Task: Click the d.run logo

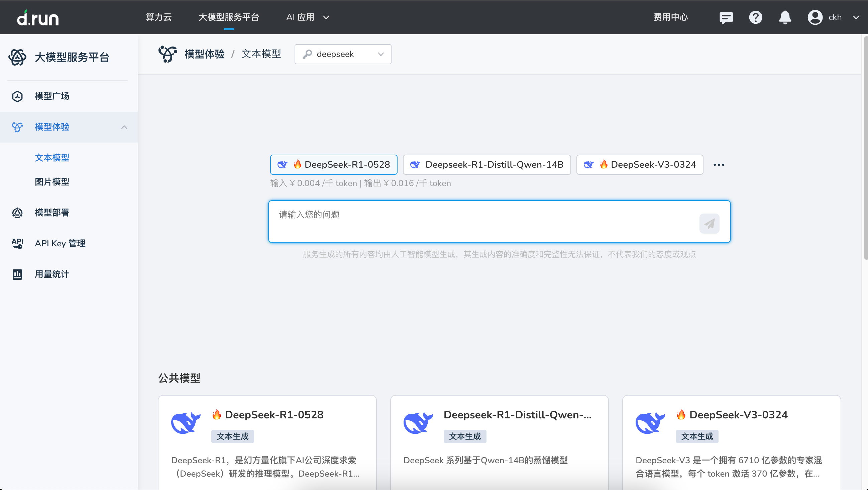Action: [x=38, y=17]
